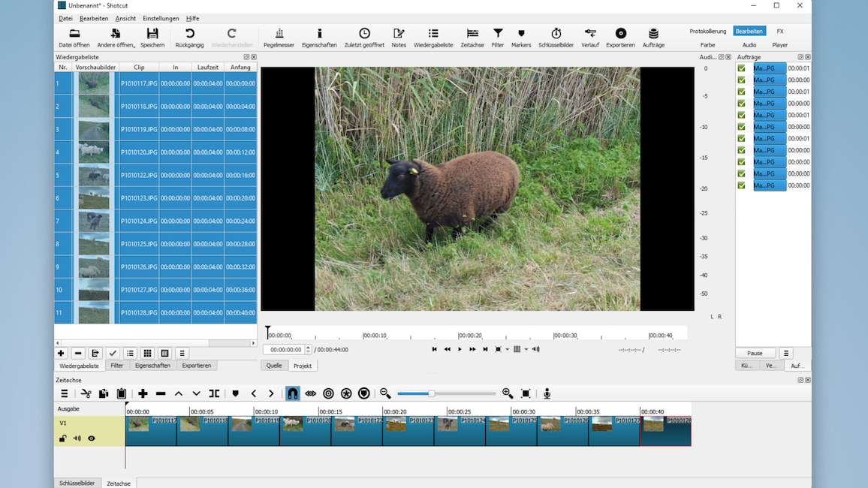Open Datei menu

click(x=65, y=18)
